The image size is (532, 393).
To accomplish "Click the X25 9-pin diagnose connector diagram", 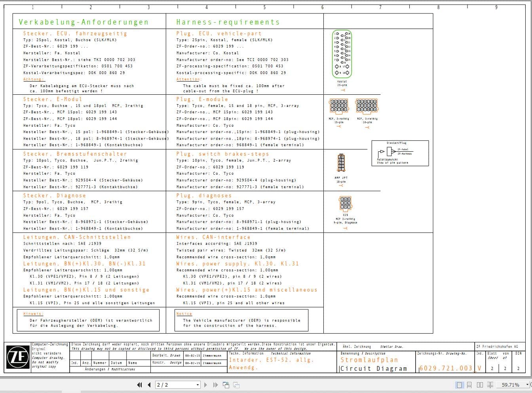I will [x=345, y=204].
